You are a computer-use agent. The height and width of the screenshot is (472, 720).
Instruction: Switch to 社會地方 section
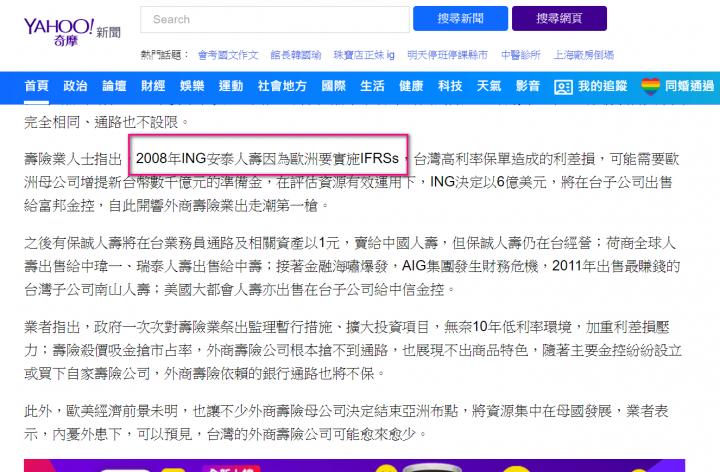click(x=282, y=86)
